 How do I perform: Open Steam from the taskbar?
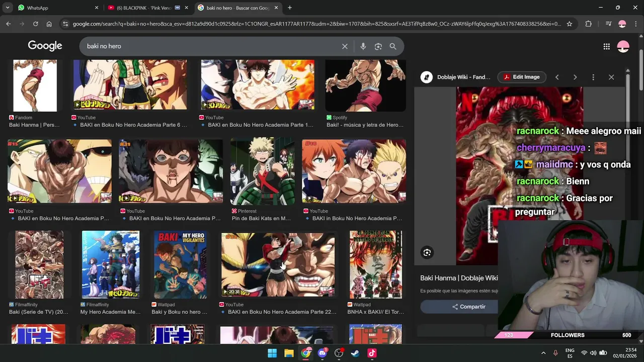355,353
